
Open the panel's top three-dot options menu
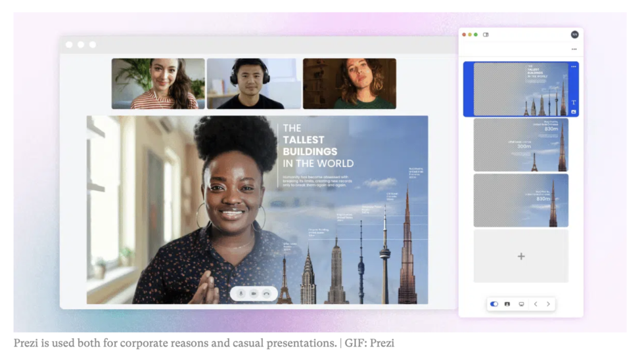tap(574, 49)
